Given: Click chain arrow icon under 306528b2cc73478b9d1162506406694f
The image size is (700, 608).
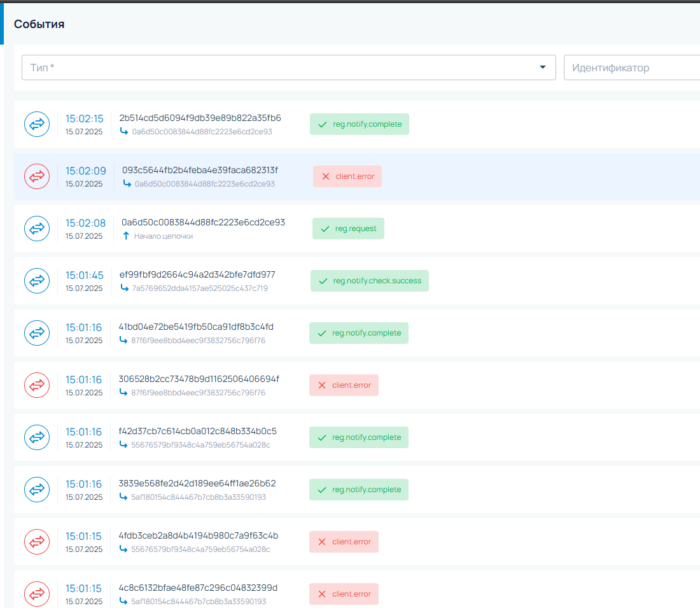Looking at the screenshot, I should click(x=123, y=392).
